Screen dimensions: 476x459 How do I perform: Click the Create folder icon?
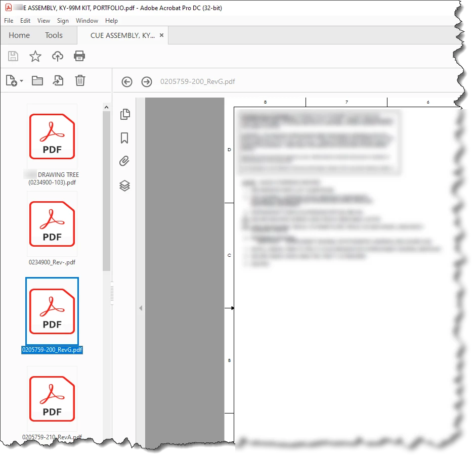click(37, 81)
